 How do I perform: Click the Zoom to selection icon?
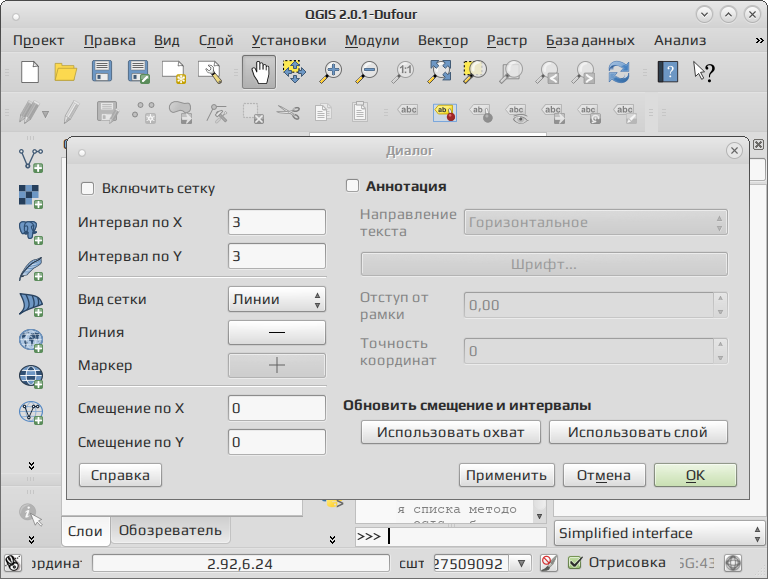pyautogui.click(x=475, y=72)
